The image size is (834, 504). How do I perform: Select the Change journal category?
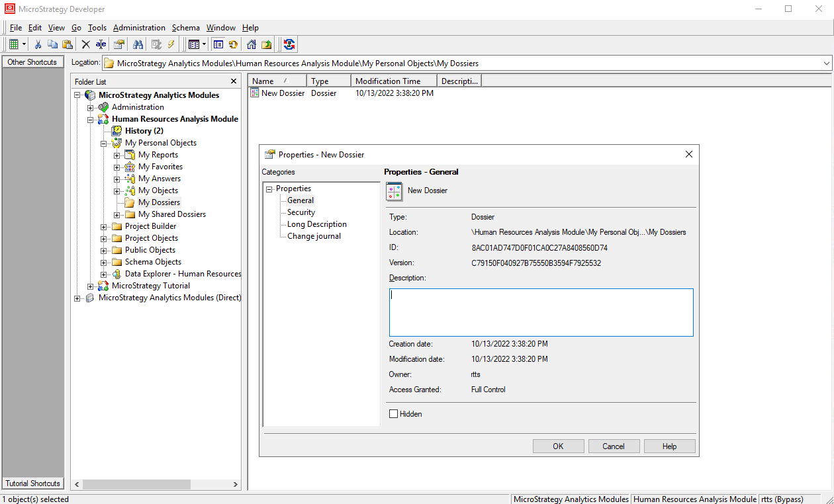(314, 236)
